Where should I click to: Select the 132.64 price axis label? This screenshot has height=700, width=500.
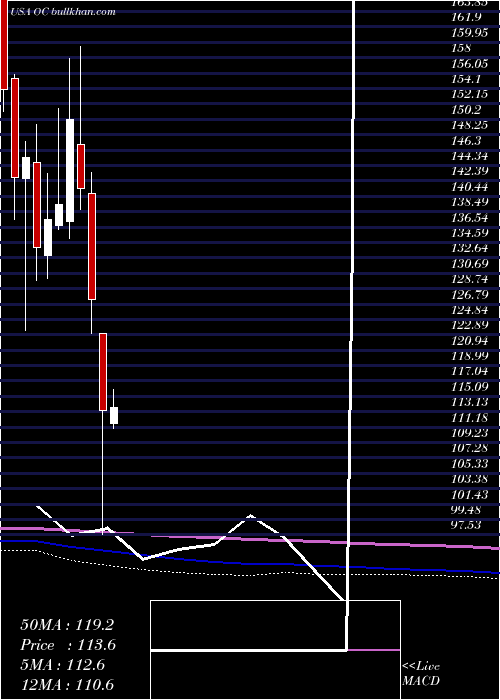(x=470, y=248)
